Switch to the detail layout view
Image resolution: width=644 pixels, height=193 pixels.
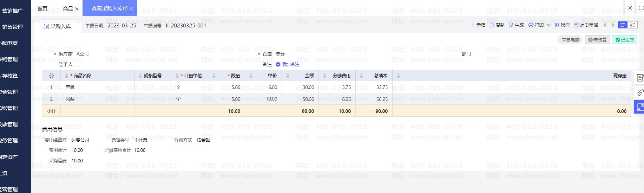point(632,25)
